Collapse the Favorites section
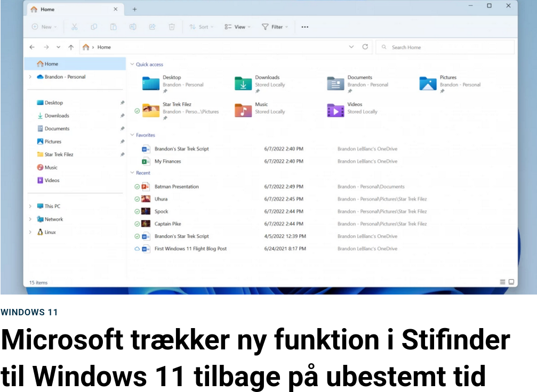Image resolution: width=537 pixels, height=392 pixels. [132, 135]
